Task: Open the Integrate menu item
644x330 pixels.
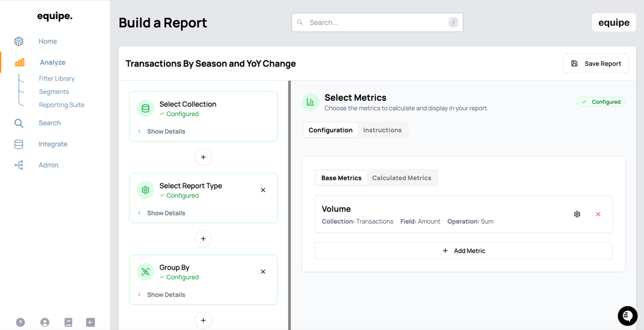Action: (53, 144)
